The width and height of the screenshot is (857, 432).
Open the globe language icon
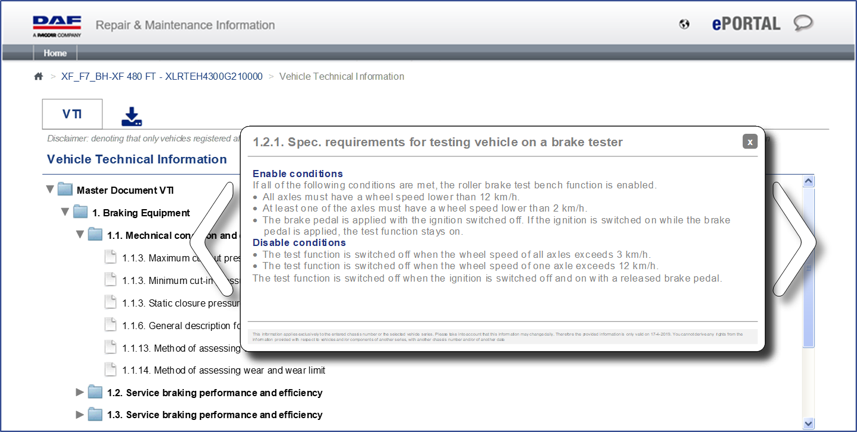tap(684, 24)
